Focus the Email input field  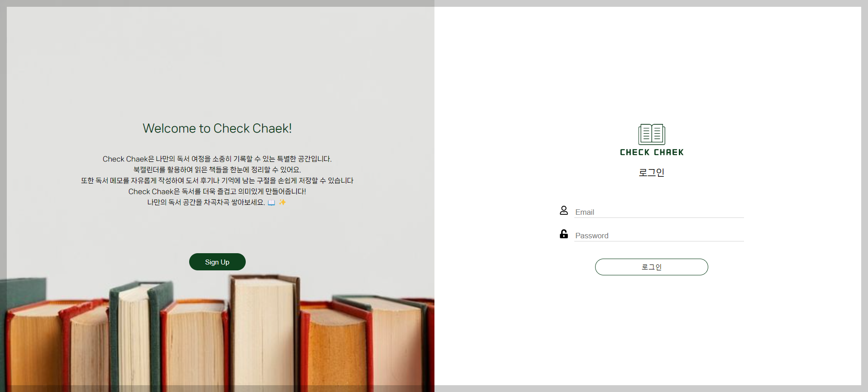659,212
